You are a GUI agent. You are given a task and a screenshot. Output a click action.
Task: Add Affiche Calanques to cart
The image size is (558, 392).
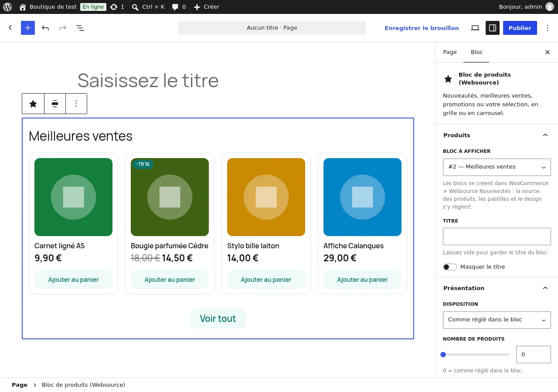pyautogui.click(x=362, y=280)
